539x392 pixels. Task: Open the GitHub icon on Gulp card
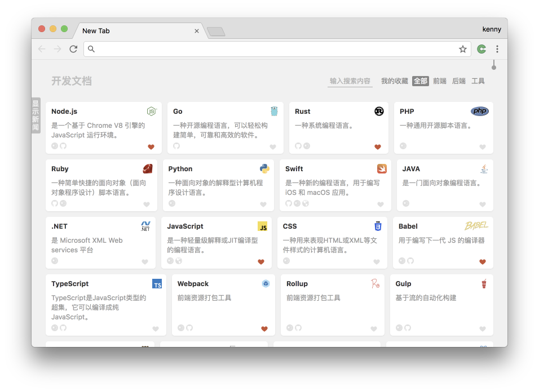click(x=407, y=328)
